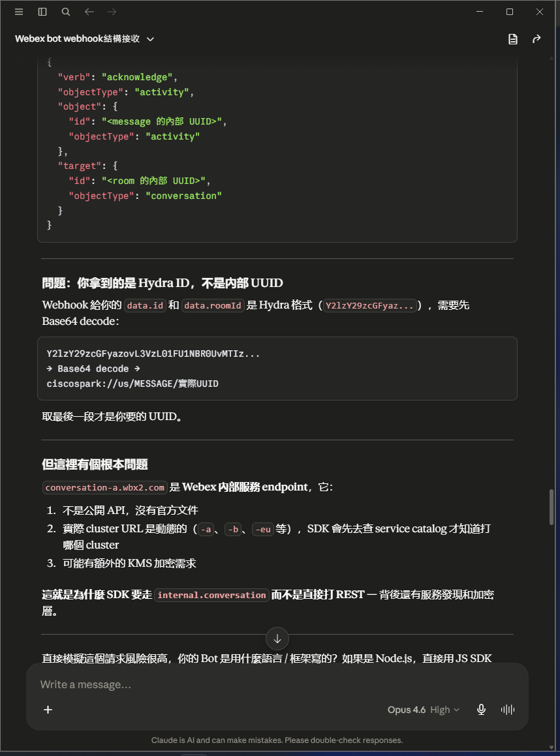
Task: Click the Y2lzY29zcGFyaz... inline code
Action: [x=369, y=305]
